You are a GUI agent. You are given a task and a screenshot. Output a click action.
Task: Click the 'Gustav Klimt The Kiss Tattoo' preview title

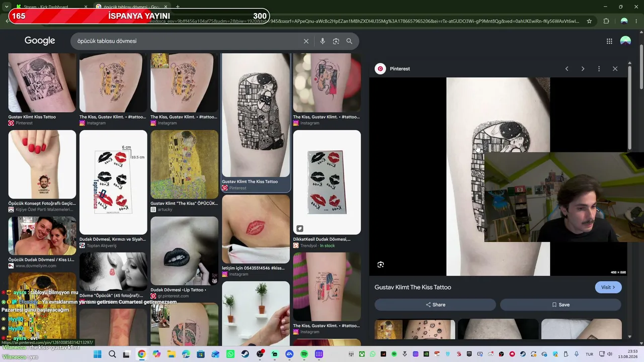(413, 288)
